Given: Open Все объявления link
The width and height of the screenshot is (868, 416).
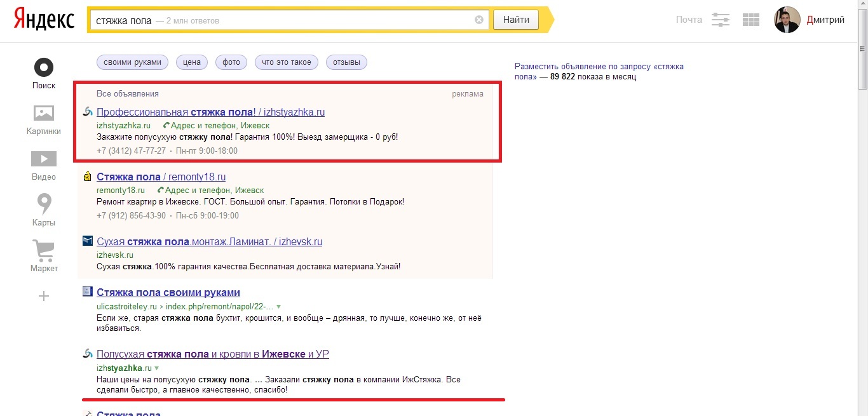Looking at the screenshot, I should [128, 94].
